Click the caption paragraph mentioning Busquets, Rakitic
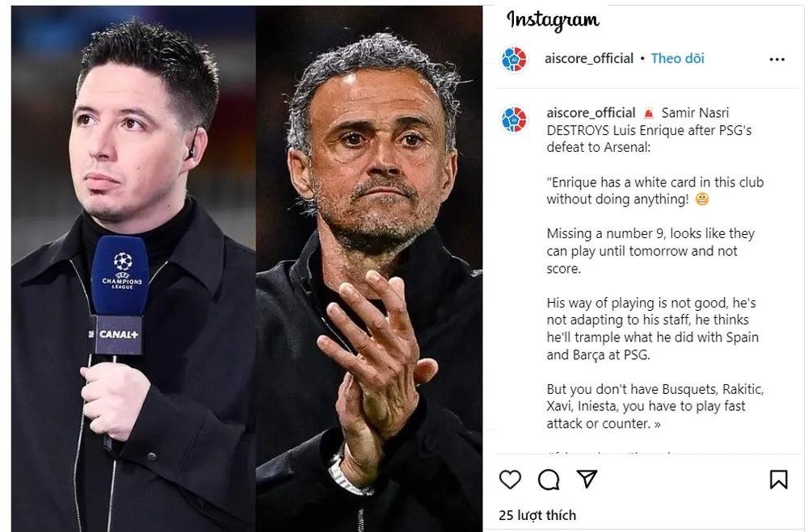This screenshot has height=532, width=808. [x=654, y=406]
